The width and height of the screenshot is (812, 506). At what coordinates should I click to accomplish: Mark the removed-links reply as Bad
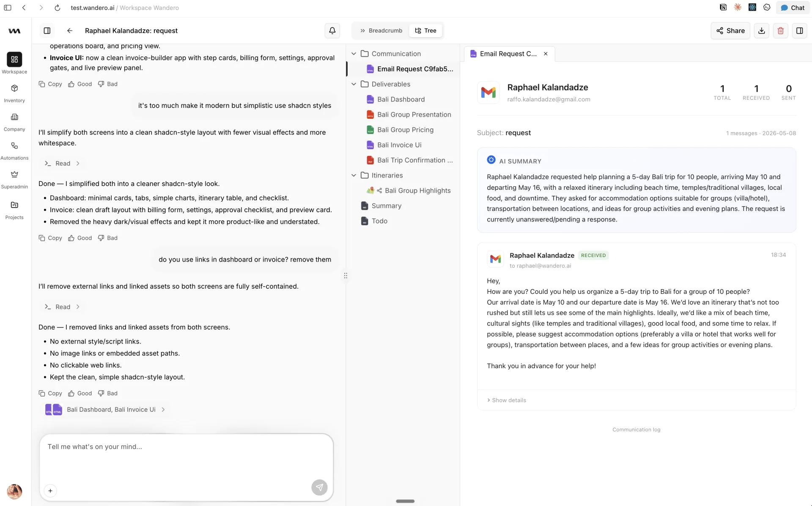tap(108, 393)
